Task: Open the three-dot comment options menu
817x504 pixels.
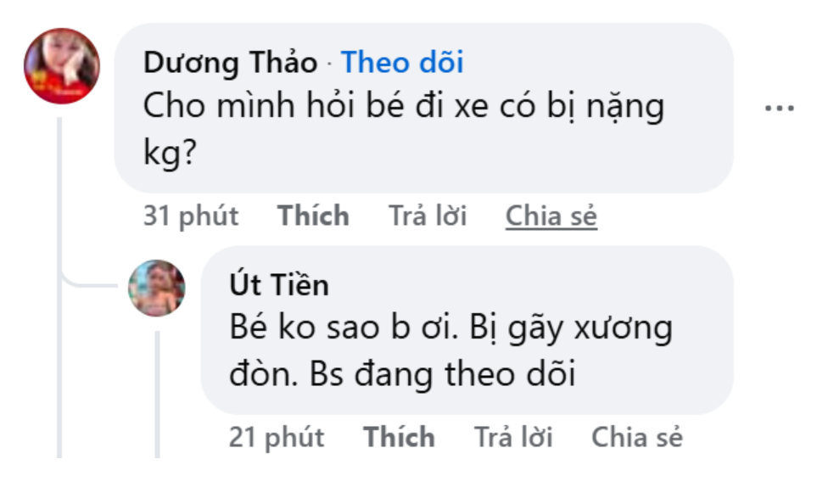Action: [x=779, y=109]
